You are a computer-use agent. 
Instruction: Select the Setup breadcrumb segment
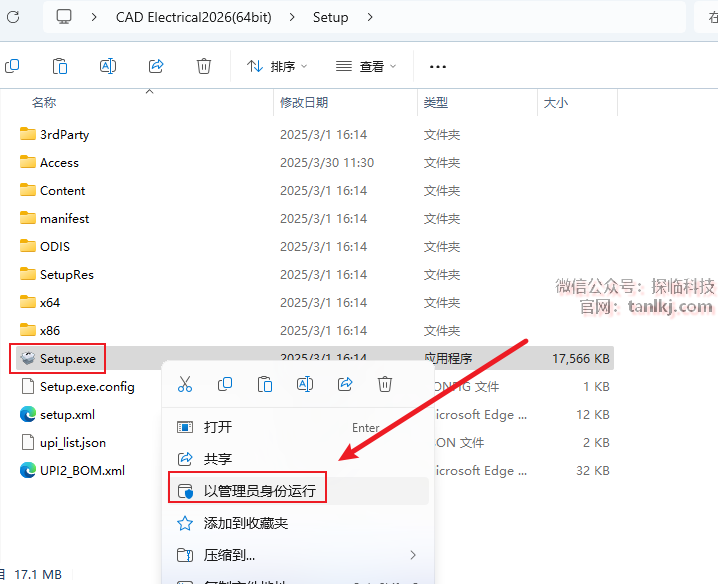(330, 17)
